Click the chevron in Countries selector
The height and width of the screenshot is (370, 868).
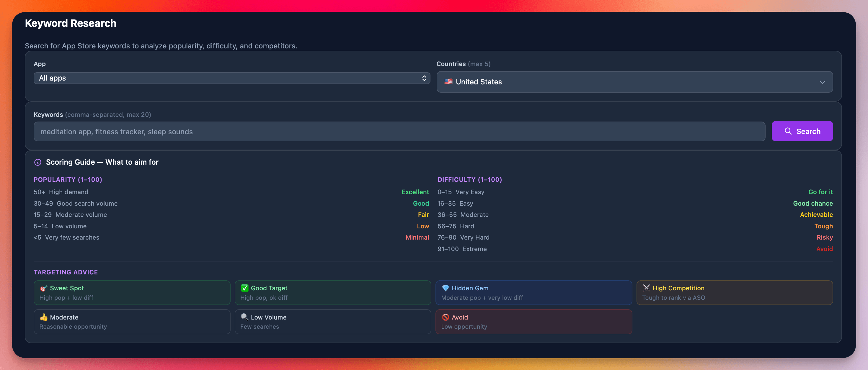tap(822, 82)
